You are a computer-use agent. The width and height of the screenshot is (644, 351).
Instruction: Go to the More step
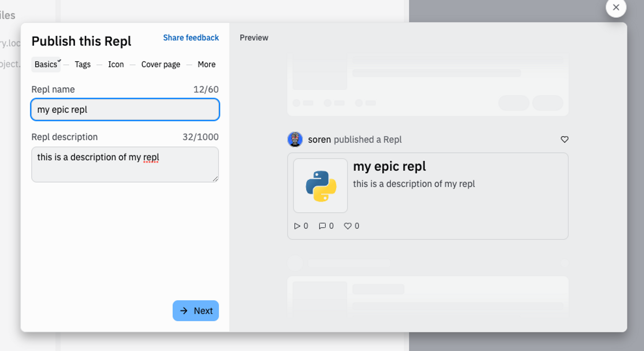tap(206, 65)
